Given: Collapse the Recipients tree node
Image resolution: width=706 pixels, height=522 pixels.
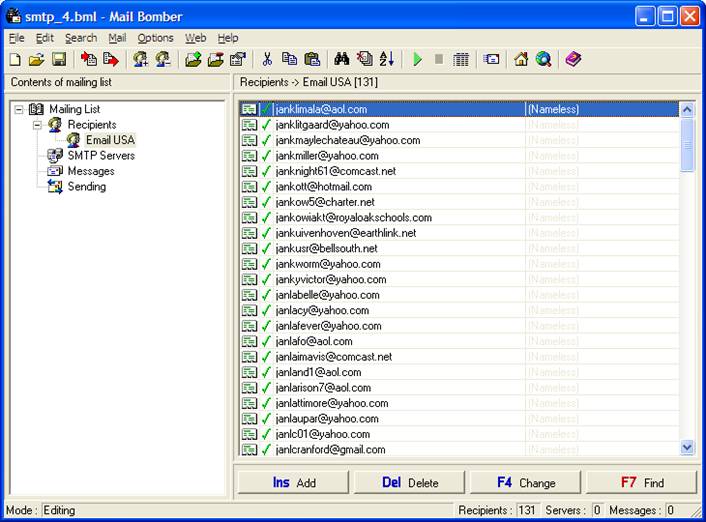Looking at the screenshot, I should (x=37, y=125).
